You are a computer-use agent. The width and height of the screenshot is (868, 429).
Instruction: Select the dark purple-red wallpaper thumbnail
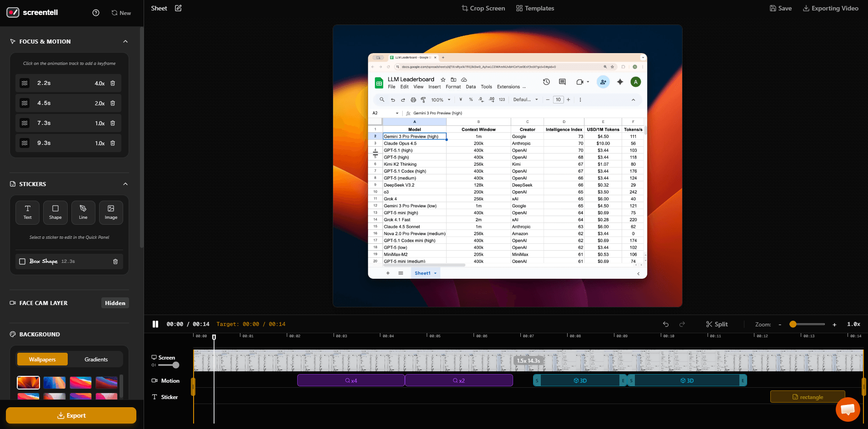(x=107, y=383)
